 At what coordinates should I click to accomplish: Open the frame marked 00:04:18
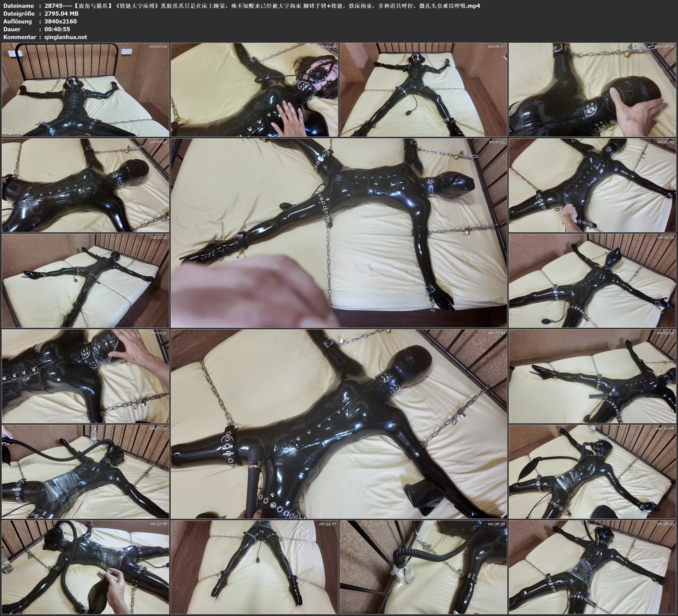click(x=254, y=89)
